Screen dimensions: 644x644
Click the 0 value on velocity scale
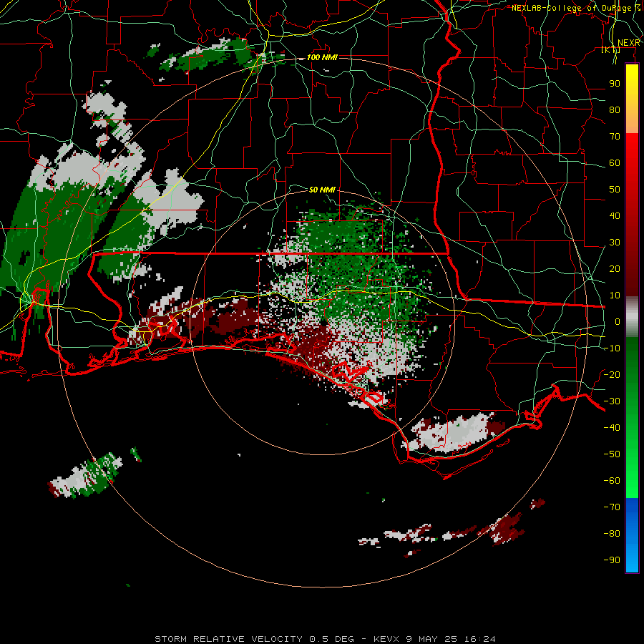click(x=618, y=322)
